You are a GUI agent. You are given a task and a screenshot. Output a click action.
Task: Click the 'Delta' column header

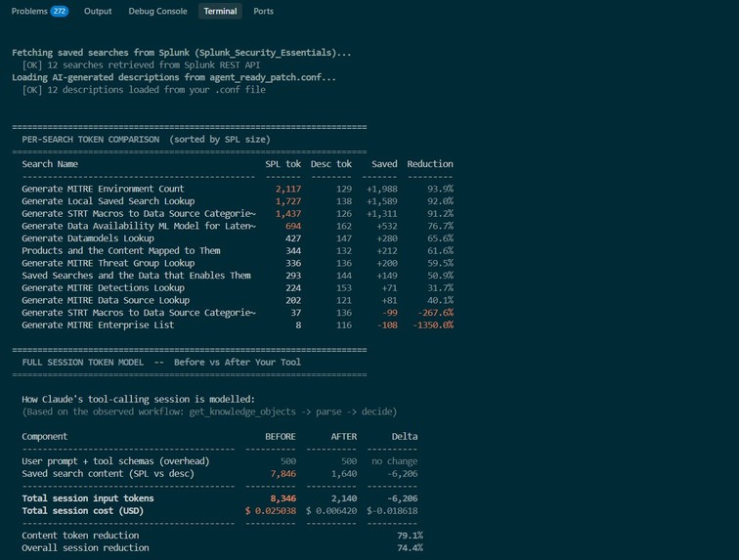405,437
